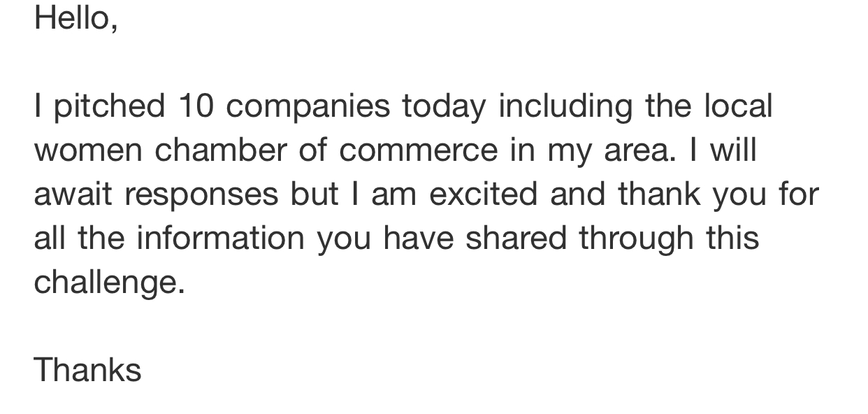Click the word "women" in the message

87,150
